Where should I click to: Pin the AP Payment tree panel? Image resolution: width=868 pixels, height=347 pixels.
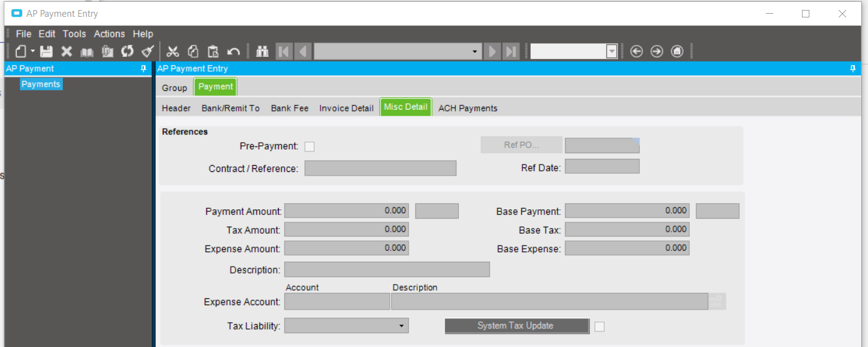click(x=144, y=69)
